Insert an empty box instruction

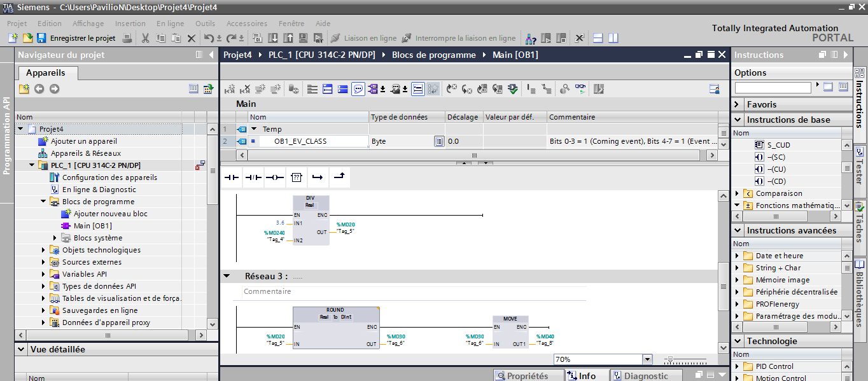tap(297, 177)
